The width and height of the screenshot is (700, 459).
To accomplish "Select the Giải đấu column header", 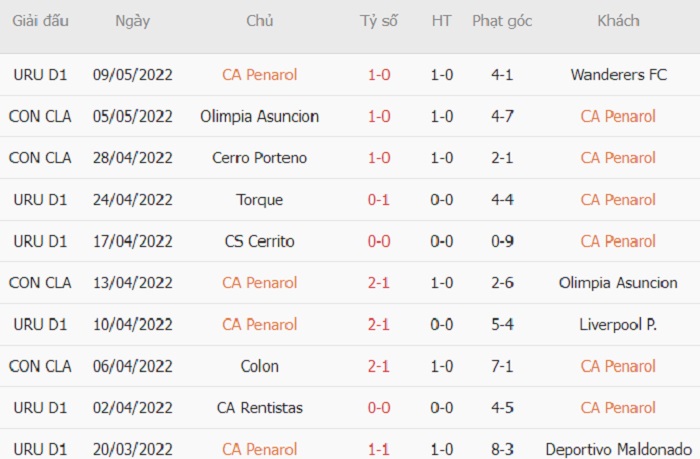I will [x=40, y=21].
